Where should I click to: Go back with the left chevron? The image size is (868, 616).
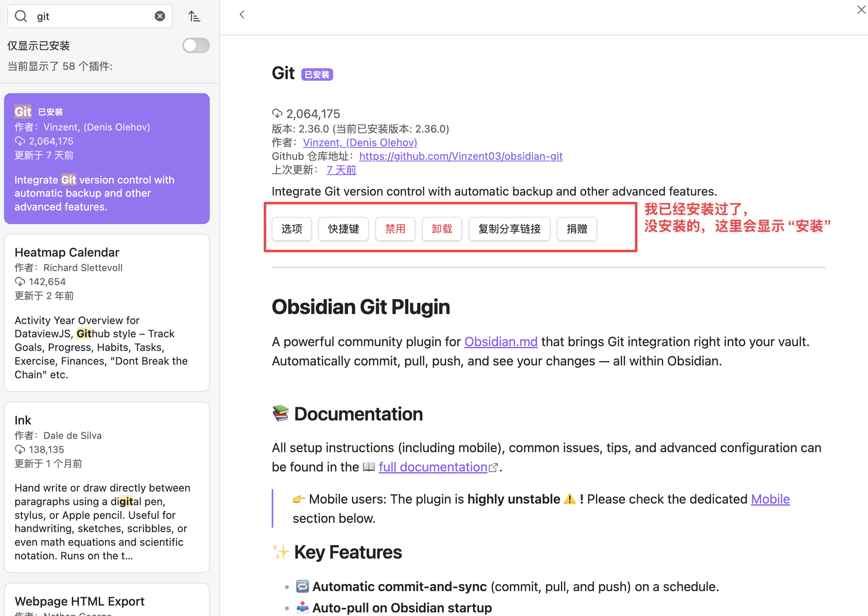(242, 15)
